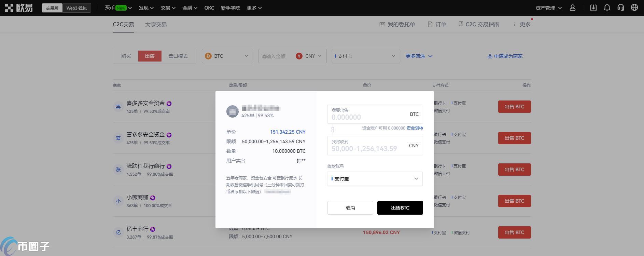
Task: Open the language globe icon
Action: tap(634, 8)
